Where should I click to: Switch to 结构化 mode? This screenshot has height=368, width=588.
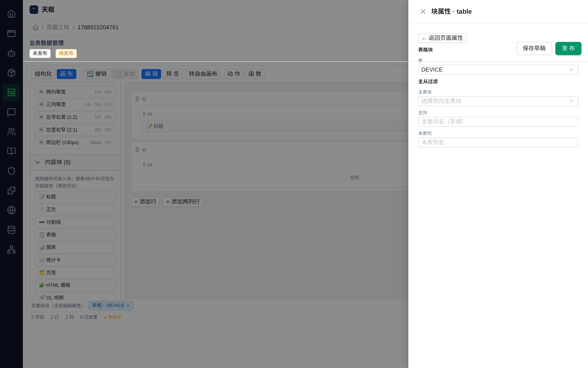click(43, 74)
